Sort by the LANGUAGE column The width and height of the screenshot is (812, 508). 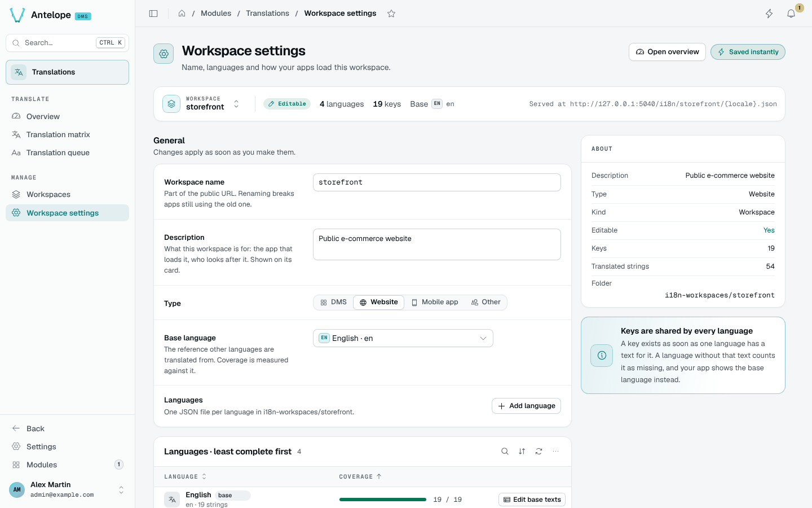(186, 477)
